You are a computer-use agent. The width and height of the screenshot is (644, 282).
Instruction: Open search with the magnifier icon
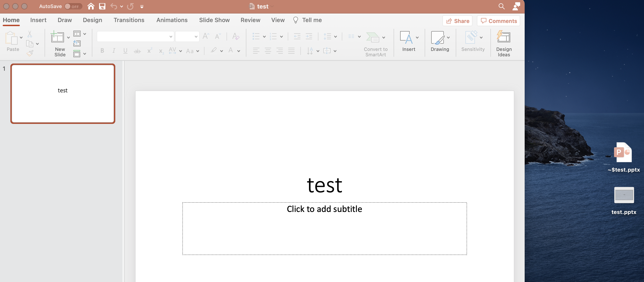tap(501, 6)
